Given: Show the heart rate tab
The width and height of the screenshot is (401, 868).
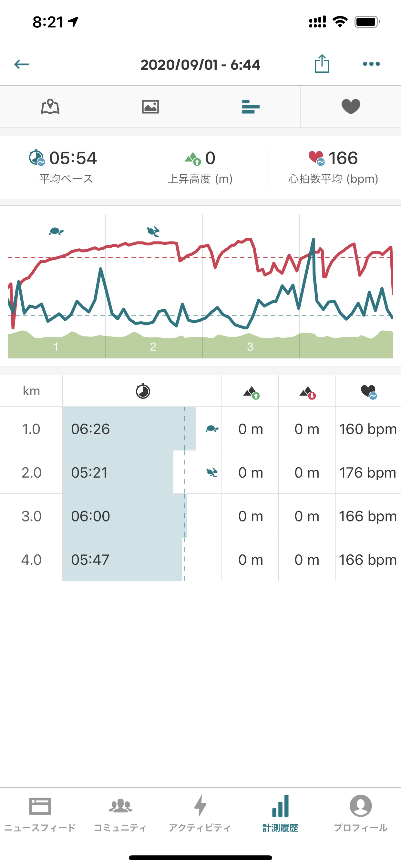Looking at the screenshot, I should 351,107.
